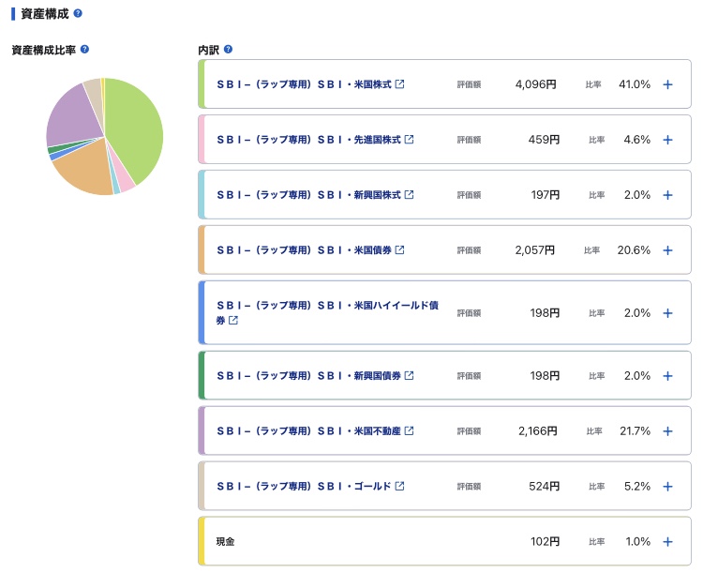Open help icon beside 内訳 label
The image size is (703, 588).
[x=228, y=50]
